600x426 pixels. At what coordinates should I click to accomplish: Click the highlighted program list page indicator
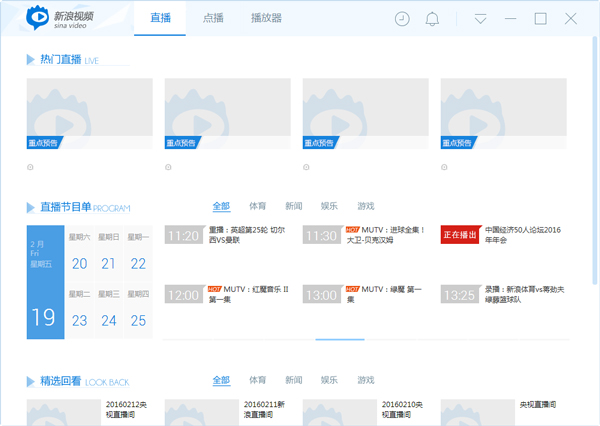point(340,339)
